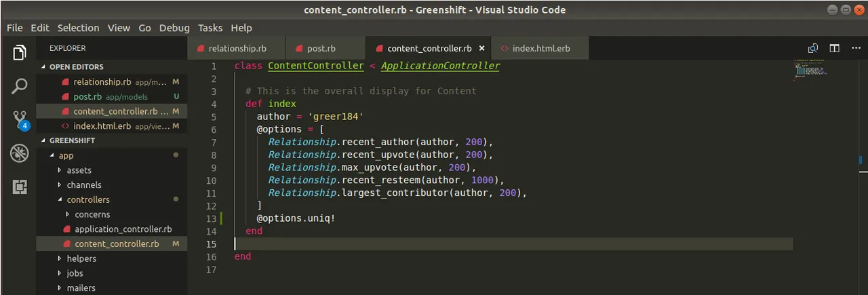
Task: Switch to the index.html.erb tab
Action: (x=540, y=48)
